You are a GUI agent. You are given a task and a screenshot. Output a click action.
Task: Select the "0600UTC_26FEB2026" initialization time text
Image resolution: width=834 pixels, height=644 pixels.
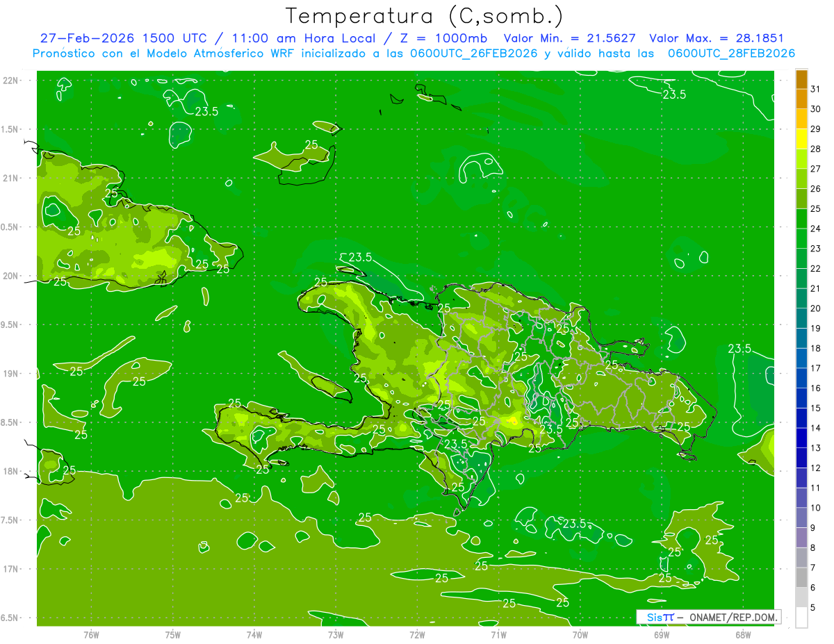[x=470, y=53]
